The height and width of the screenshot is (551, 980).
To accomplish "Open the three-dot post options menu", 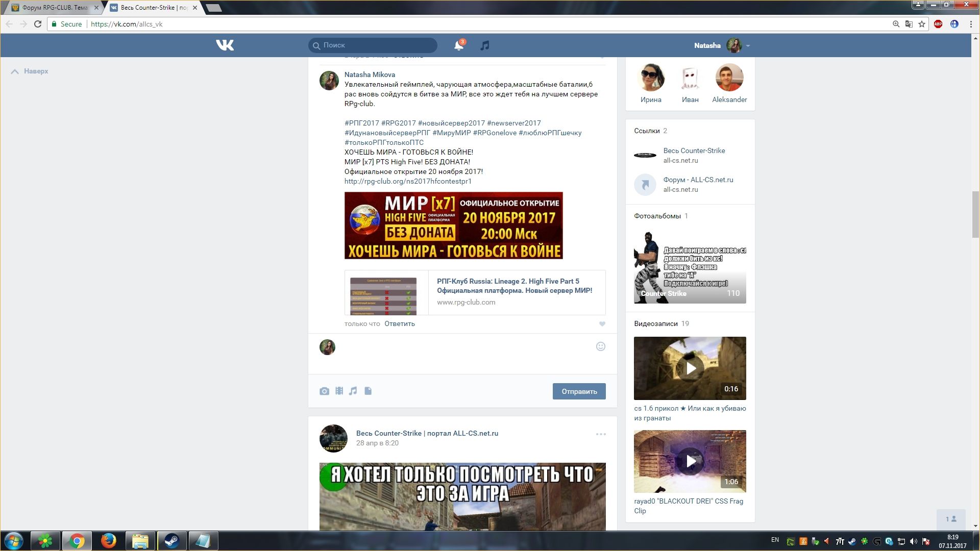I will click(x=601, y=434).
